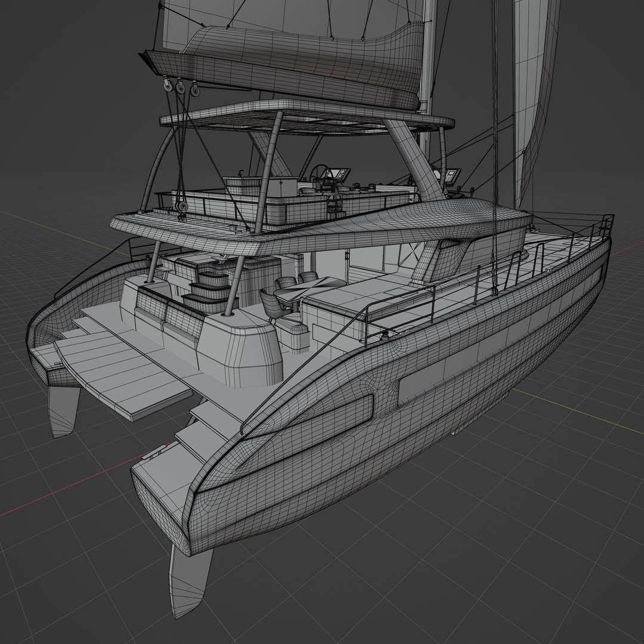Select the lowered stern swim platform

pos(122,374)
